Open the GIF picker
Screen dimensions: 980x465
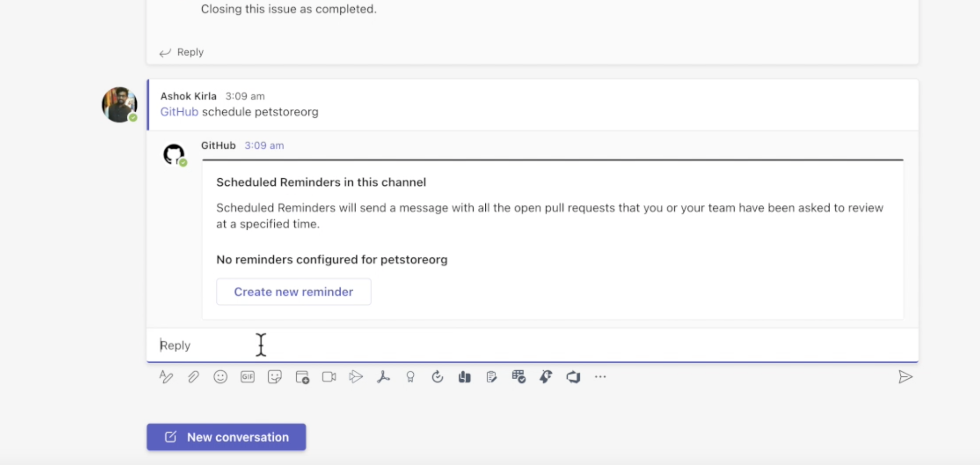pos(247,376)
